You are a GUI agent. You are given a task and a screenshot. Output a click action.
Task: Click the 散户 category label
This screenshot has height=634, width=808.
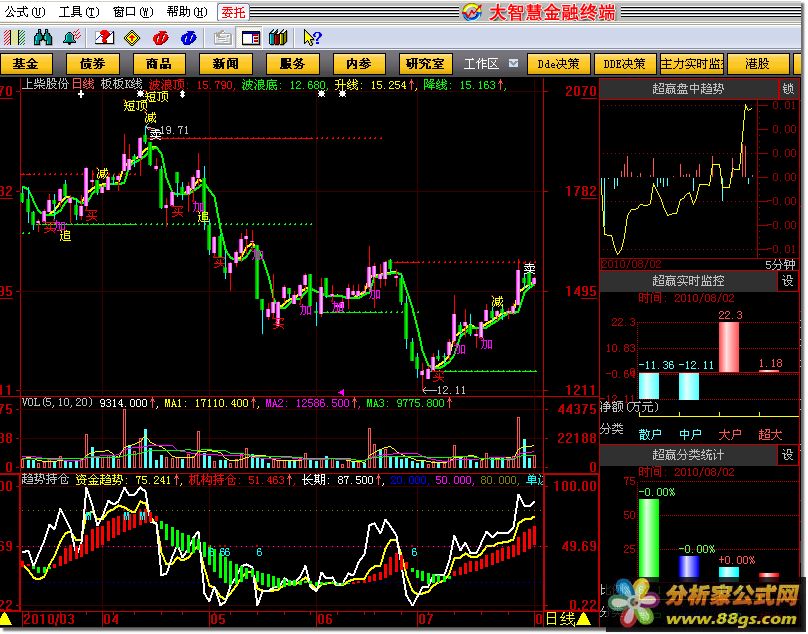click(650, 435)
